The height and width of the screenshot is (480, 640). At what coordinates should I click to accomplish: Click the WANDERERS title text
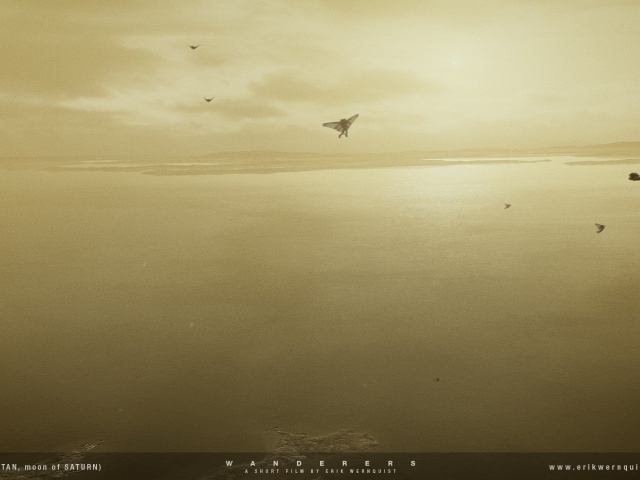point(321,463)
